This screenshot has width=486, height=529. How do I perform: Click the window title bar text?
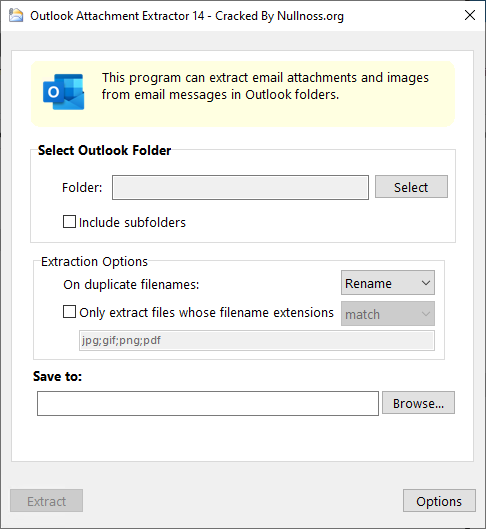pyautogui.click(x=187, y=16)
